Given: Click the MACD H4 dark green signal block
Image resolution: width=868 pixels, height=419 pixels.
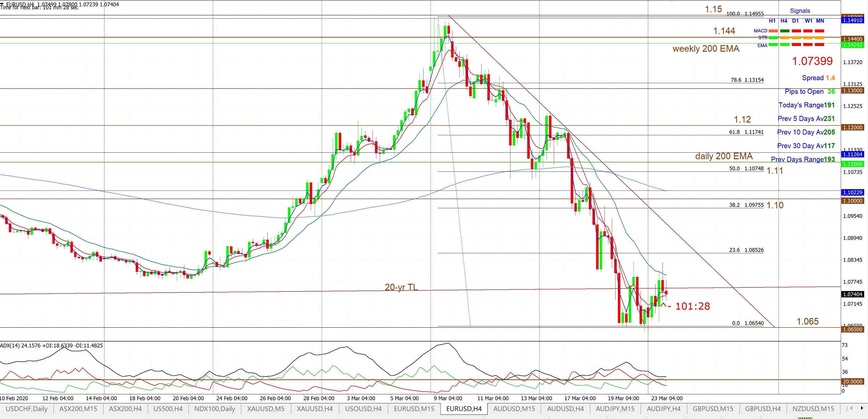Looking at the screenshot, I should [785, 31].
